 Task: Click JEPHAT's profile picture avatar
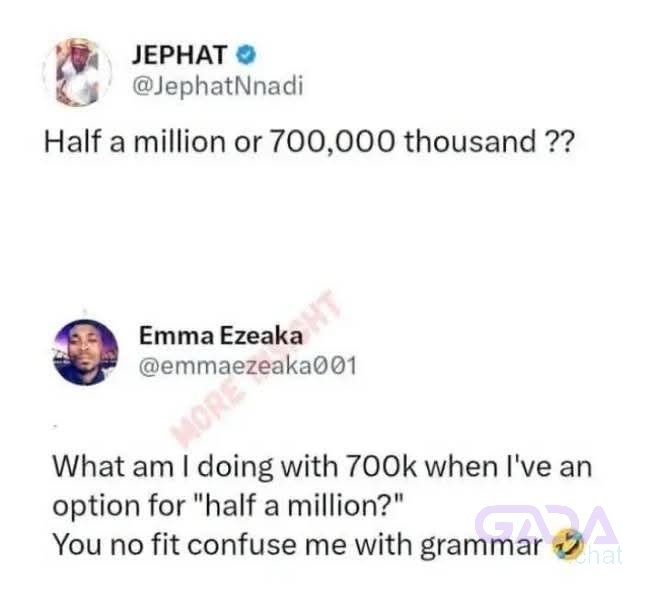pos(78,72)
